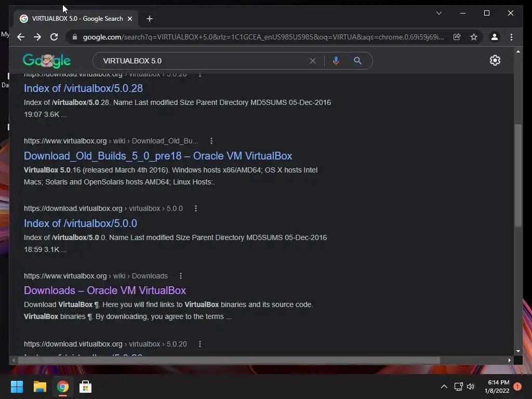Open Microsoft Store from taskbar
The height and width of the screenshot is (399, 532).
click(86, 387)
